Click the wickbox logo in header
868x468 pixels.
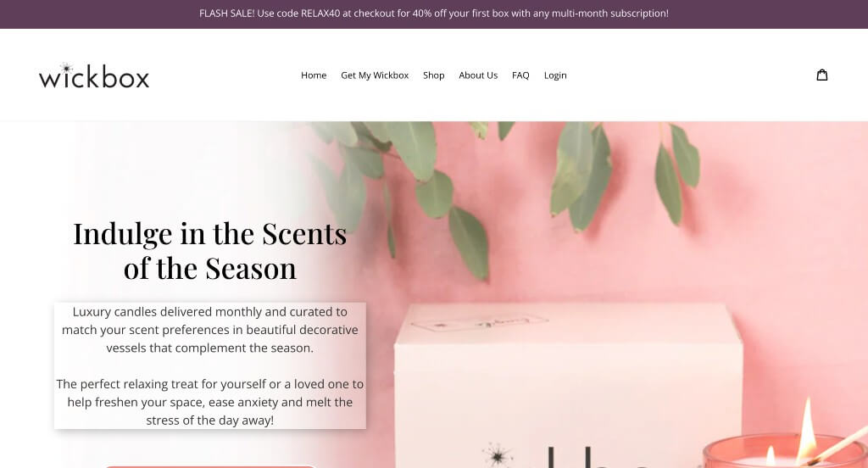pyautogui.click(x=94, y=75)
